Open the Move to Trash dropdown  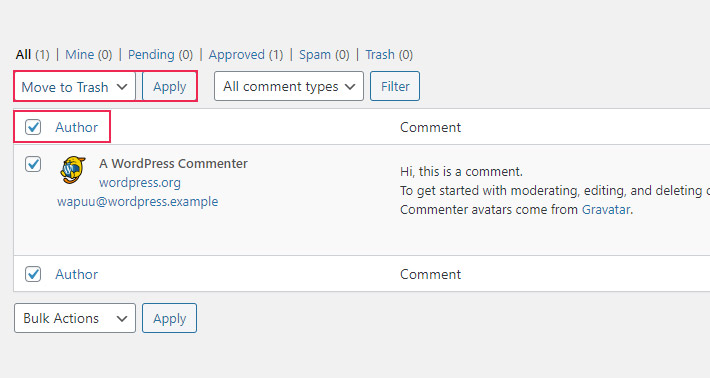point(75,86)
